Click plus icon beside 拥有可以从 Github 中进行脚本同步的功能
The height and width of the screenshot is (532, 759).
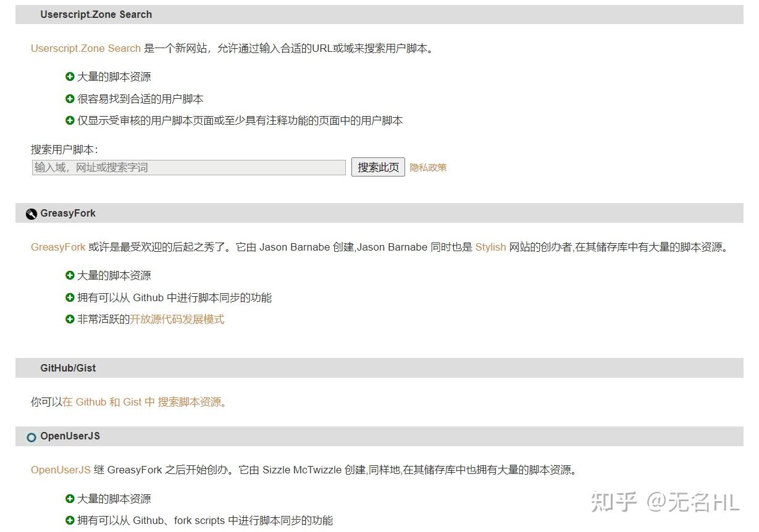(x=70, y=297)
